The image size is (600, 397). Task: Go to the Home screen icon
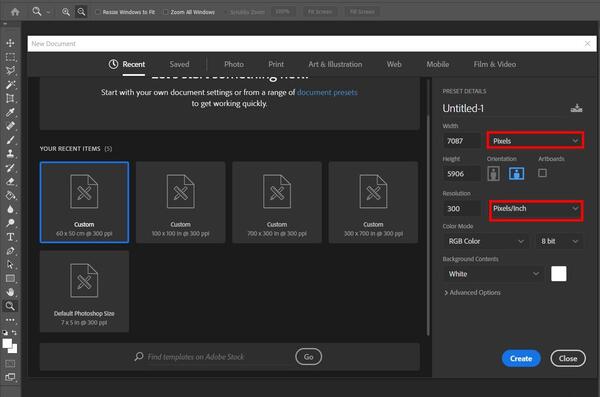pyautogui.click(x=15, y=12)
